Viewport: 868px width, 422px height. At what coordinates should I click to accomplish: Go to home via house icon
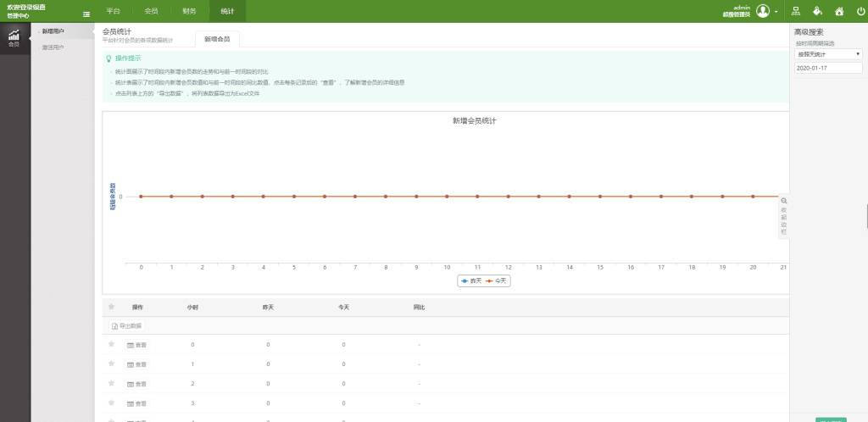point(839,11)
